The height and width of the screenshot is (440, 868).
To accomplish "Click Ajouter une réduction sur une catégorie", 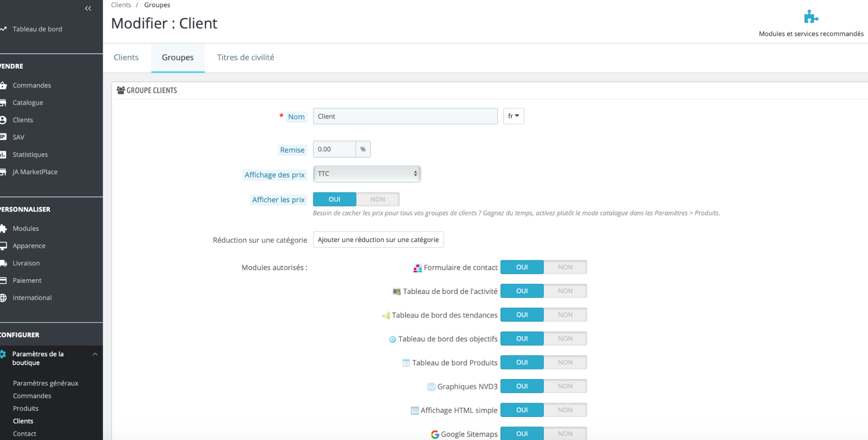I will [378, 239].
